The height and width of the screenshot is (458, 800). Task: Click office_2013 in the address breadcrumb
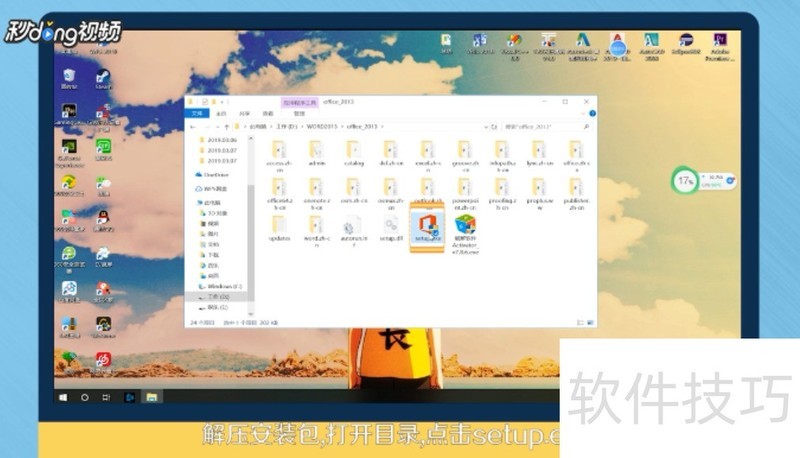pyautogui.click(x=362, y=126)
